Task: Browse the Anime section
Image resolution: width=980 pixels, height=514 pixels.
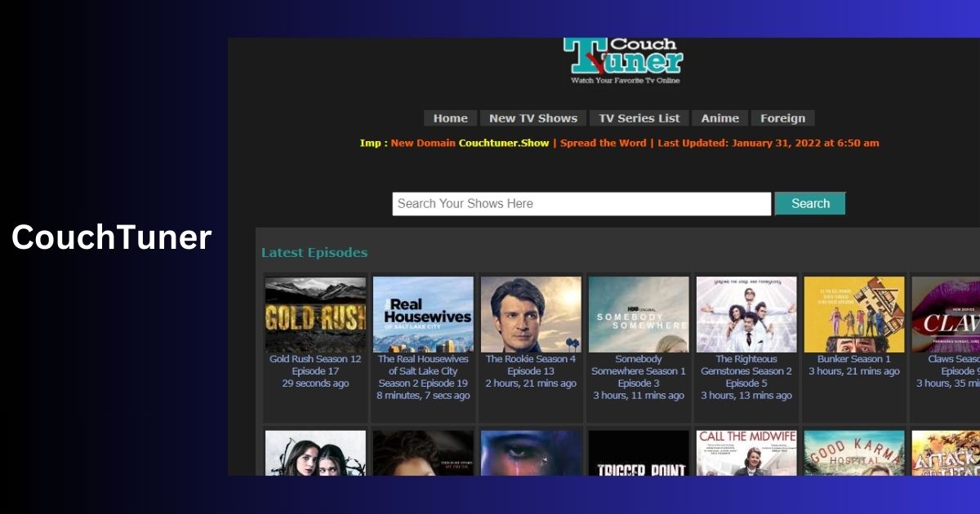Action: (719, 117)
